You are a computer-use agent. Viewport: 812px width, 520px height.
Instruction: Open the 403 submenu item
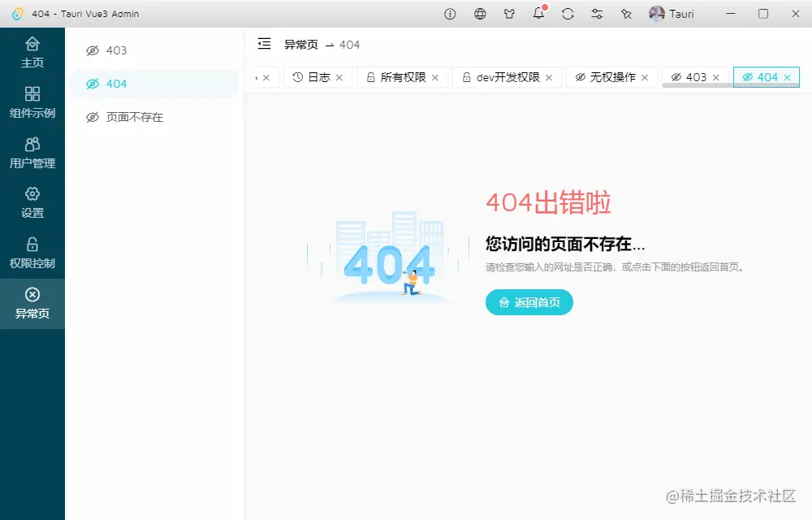tap(154, 50)
